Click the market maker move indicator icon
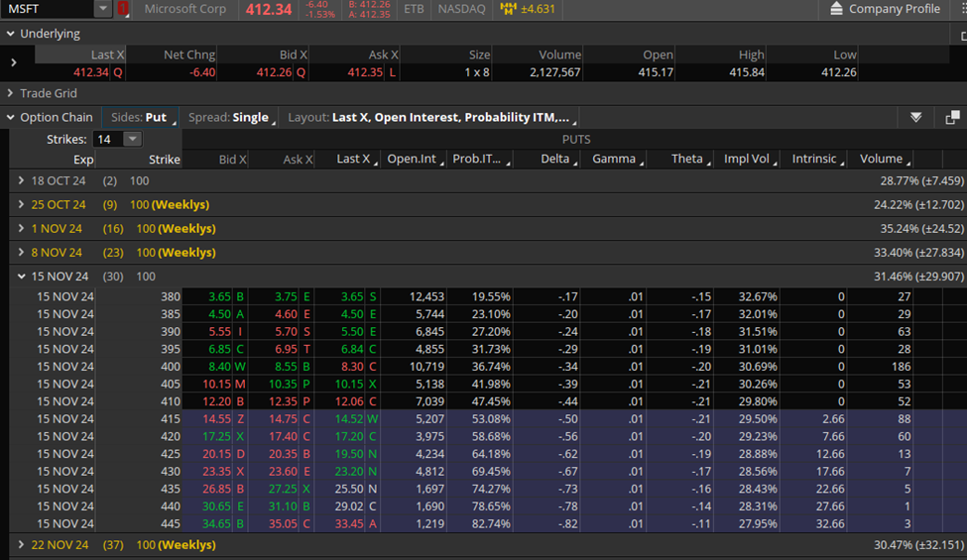 [x=509, y=9]
